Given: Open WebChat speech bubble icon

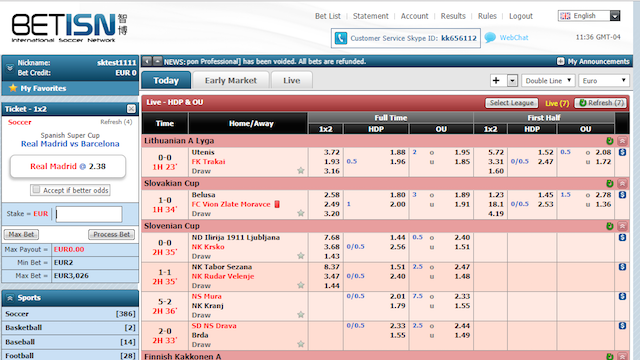Looking at the screenshot, I should (490, 38).
